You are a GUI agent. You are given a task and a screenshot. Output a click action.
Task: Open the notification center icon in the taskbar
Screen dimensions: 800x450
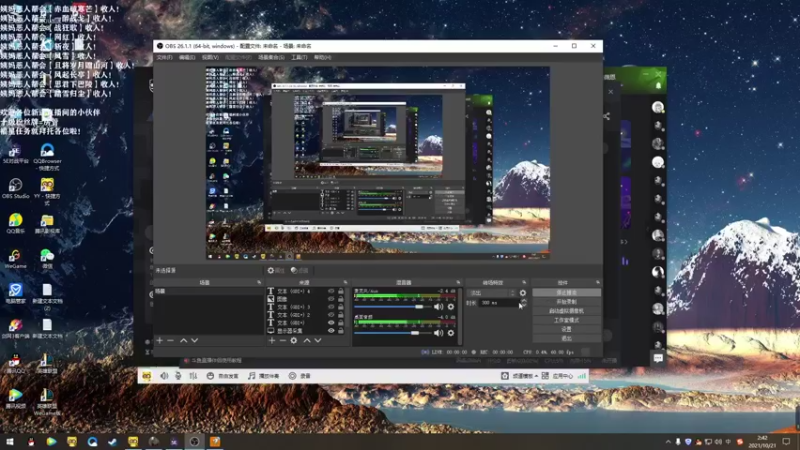coord(786,441)
